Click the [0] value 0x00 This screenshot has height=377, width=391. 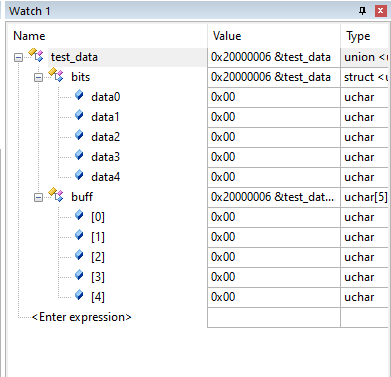click(274, 217)
